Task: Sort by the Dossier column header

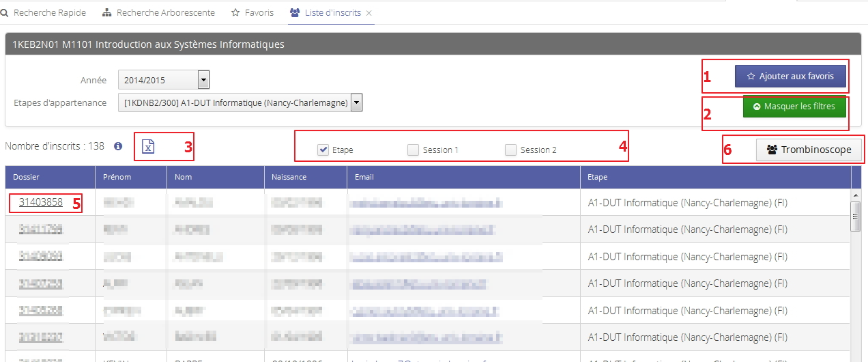Action: click(x=27, y=177)
